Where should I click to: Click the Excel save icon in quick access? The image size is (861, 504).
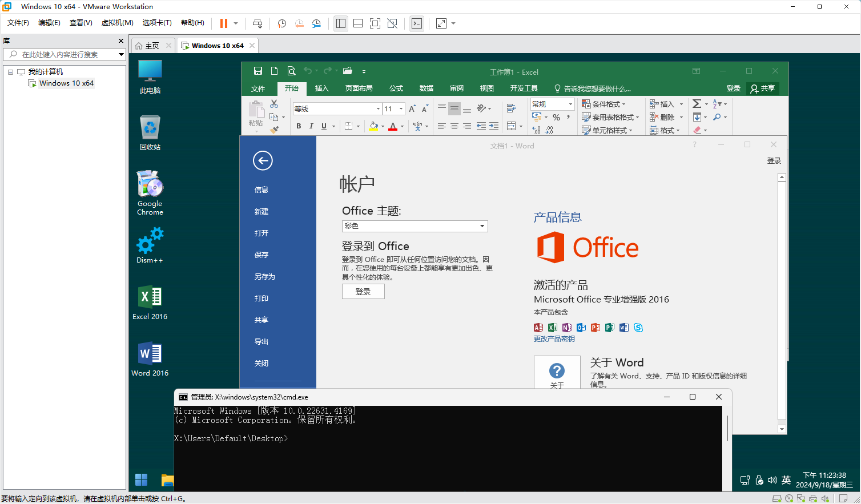(x=258, y=71)
